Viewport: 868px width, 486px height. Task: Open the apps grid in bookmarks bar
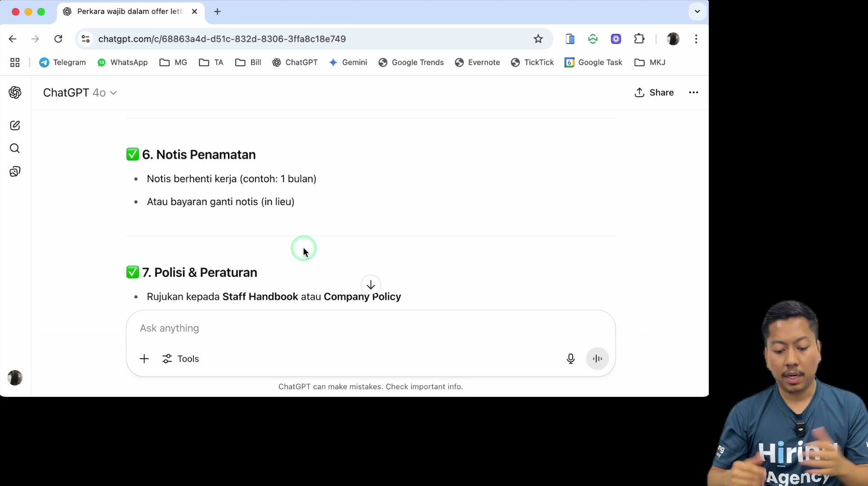coord(15,63)
